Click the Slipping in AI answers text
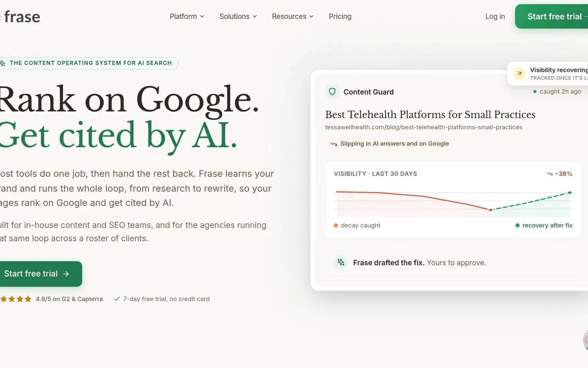588x368 pixels. click(395, 144)
